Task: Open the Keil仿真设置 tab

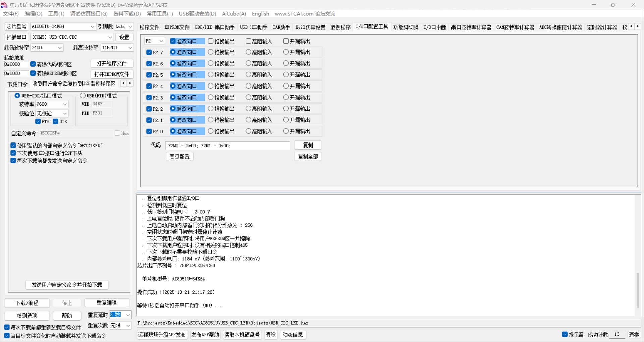Action: (x=310, y=27)
